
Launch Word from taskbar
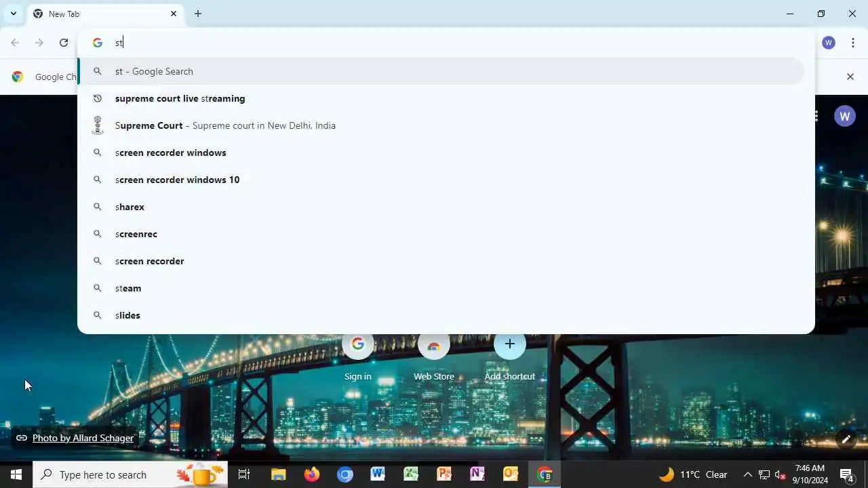pyautogui.click(x=378, y=474)
